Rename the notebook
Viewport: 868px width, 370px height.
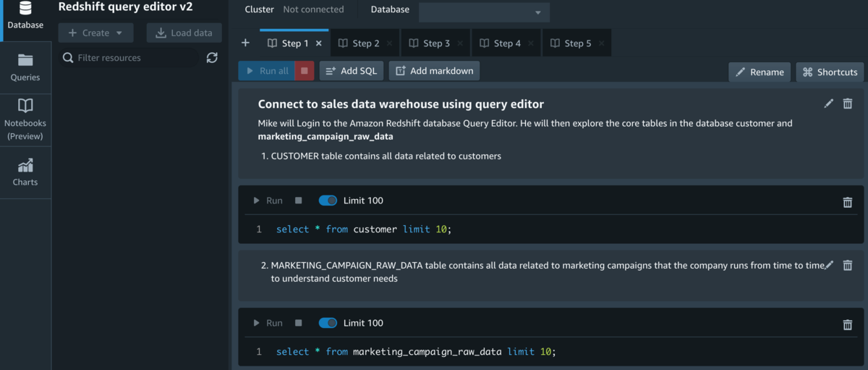[759, 72]
